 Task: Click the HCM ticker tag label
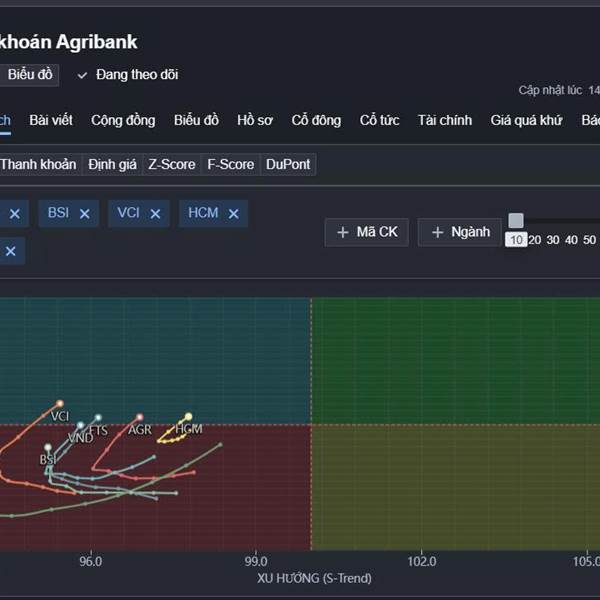(x=203, y=213)
